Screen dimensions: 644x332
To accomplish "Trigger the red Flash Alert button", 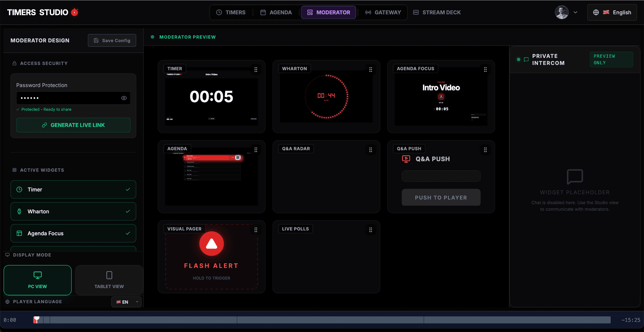I will click(x=211, y=244).
